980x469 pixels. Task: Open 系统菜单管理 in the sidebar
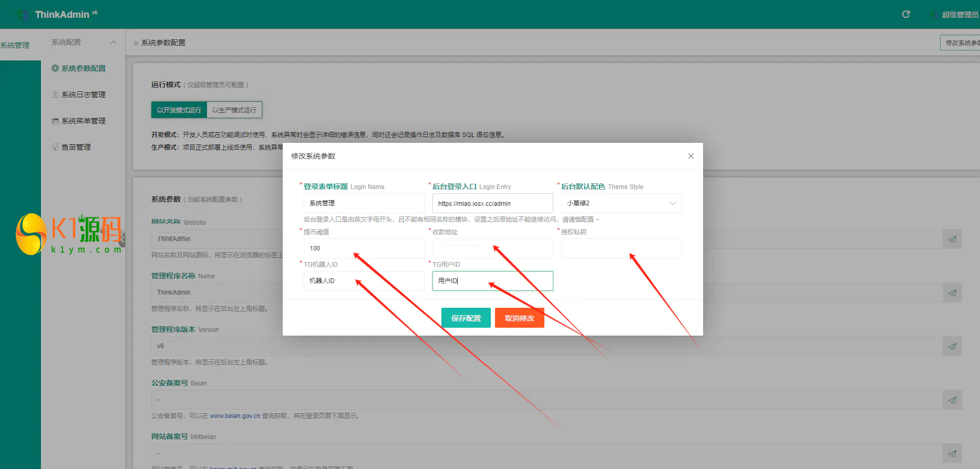click(83, 121)
